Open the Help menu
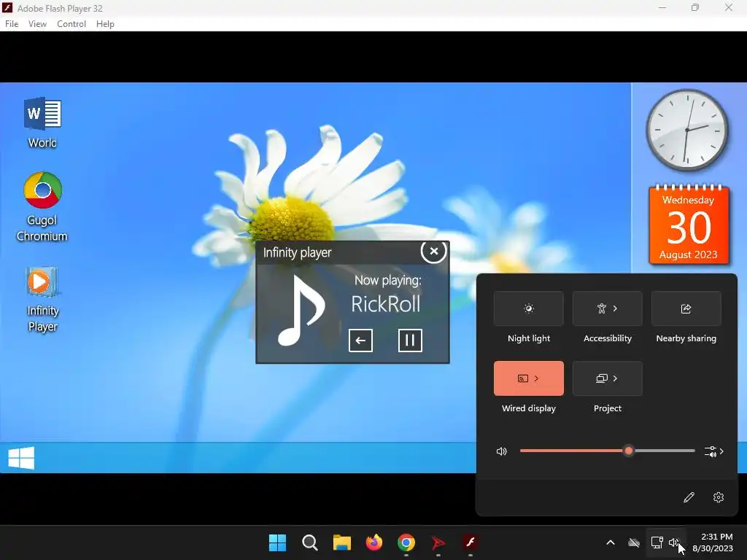This screenshot has width=747, height=560. pyautogui.click(x=105, y=24)
